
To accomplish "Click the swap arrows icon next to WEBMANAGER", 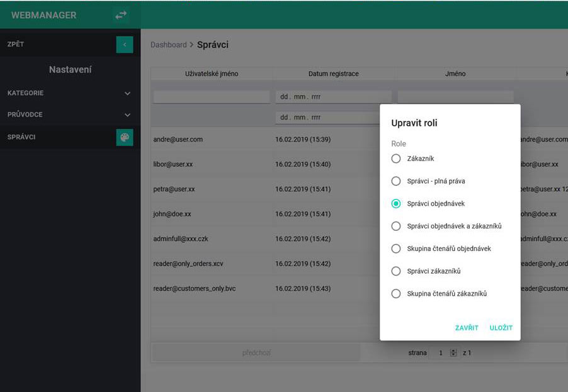I will click(121, 15).
